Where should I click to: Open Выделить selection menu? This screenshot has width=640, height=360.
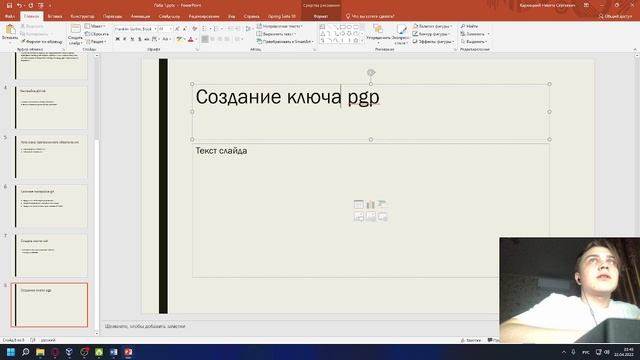point(474,42)
